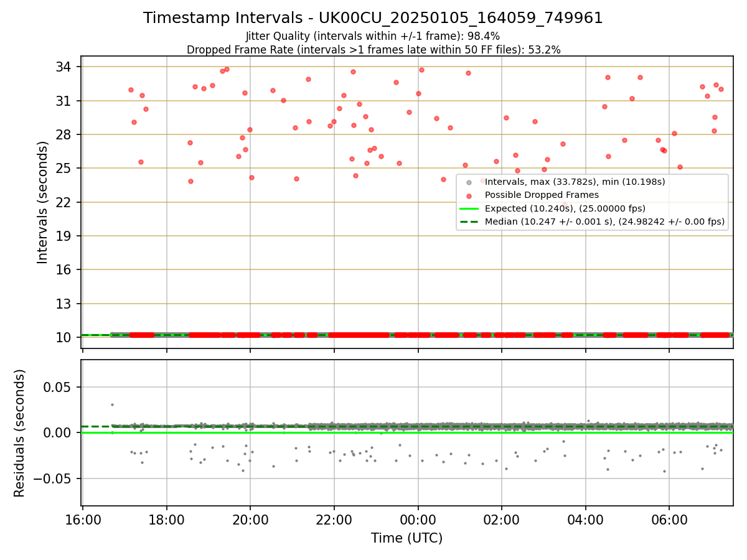This screenshot has width=747, height=560.
Task: Click the '20:00' time tick label
Action: [250, 520]
